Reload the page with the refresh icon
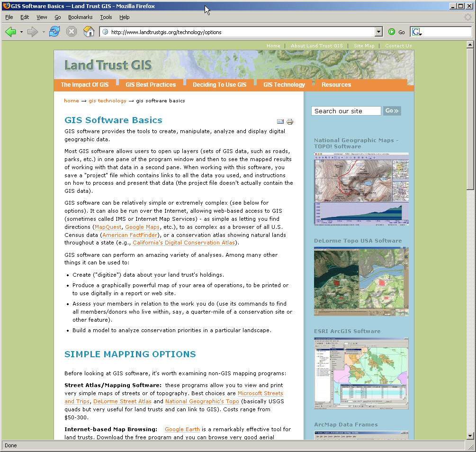476x452 pixels. coord(54,32)
